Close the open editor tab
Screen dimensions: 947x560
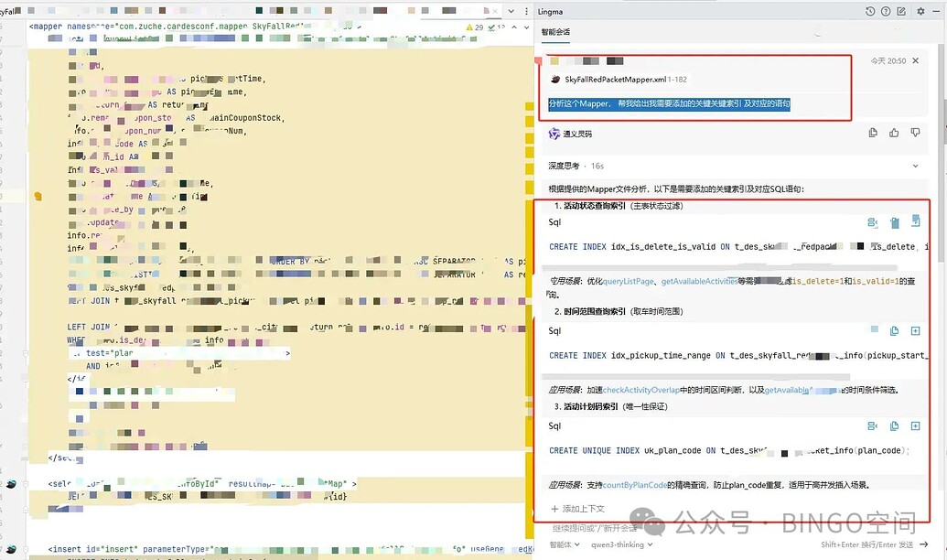pos(495,12)
